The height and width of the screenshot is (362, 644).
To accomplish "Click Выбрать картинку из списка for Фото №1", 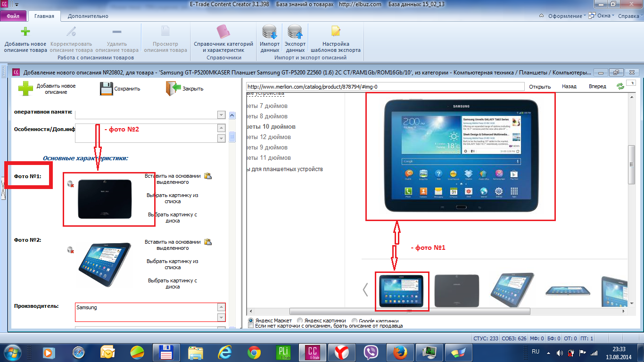I will pyautogui.click(x=173, y=198).
